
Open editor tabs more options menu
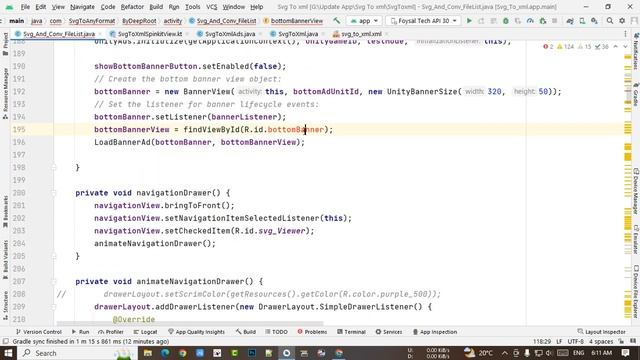tap(625, 34)
